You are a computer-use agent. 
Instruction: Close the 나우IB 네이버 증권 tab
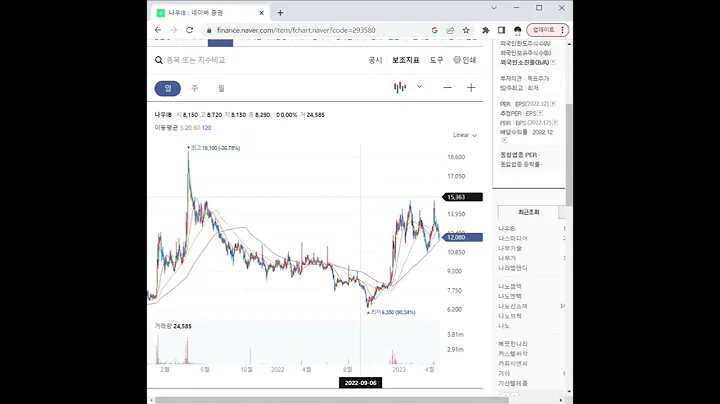(x=262, y=13)
